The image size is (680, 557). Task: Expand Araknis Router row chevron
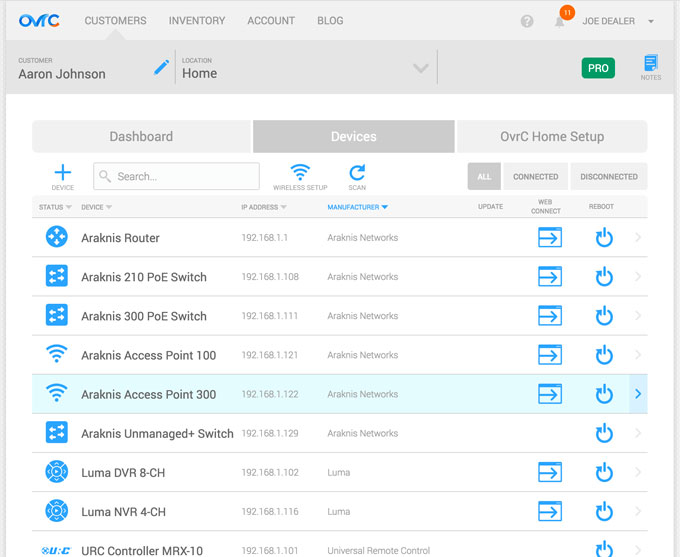pos(638,237)
